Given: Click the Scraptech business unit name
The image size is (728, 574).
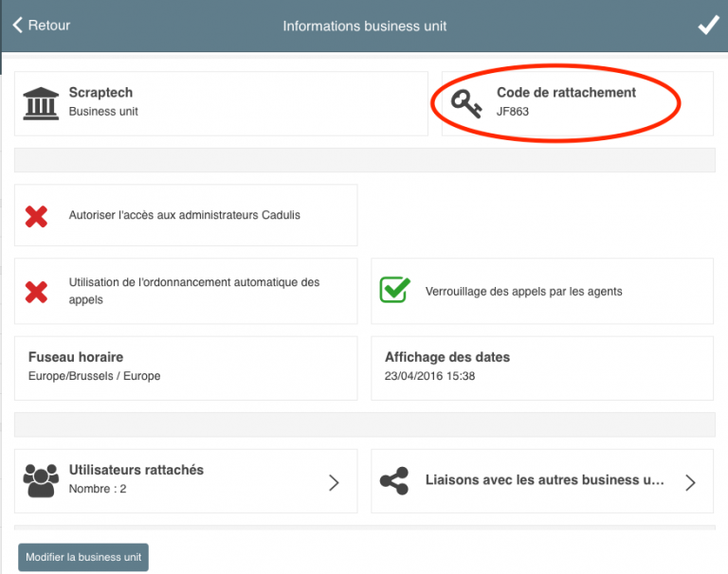Looking at the screenshot, I should coord(100,92).
